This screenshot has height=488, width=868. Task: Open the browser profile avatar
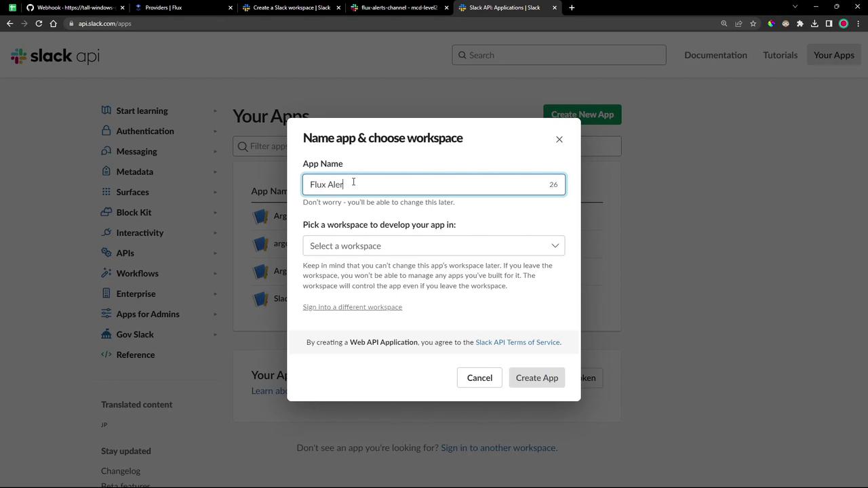click(x=844, y=24)
